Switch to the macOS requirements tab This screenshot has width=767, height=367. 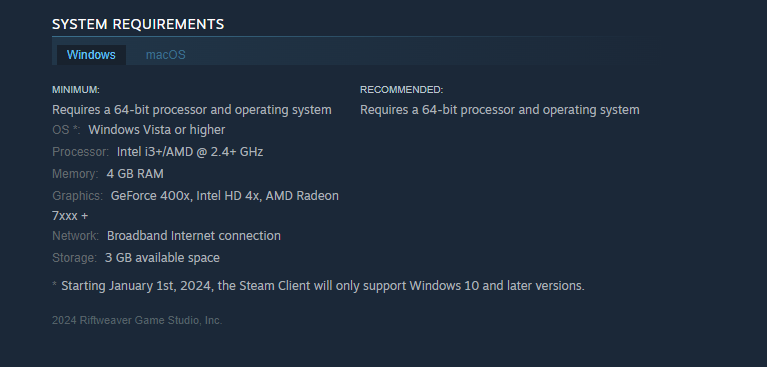(x=165, y=55)
